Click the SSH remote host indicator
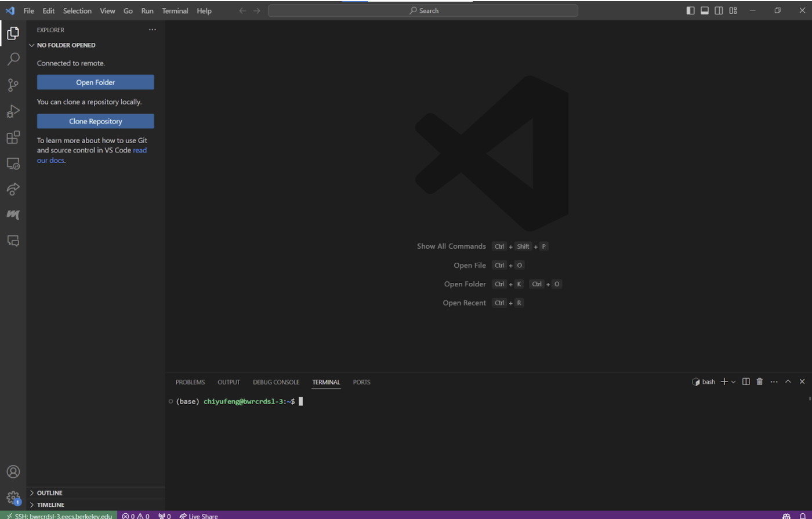Viewport: 812px width, 519px height. (x=59, y=516)
